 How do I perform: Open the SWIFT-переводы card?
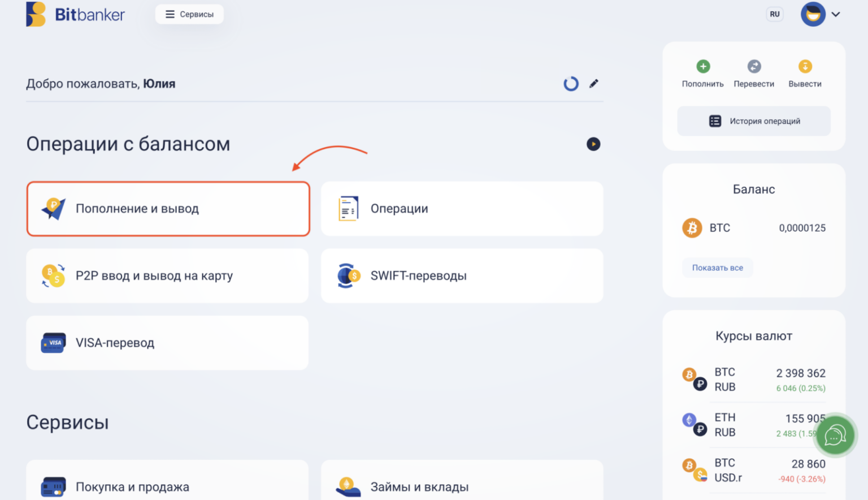tap(462, 275)
